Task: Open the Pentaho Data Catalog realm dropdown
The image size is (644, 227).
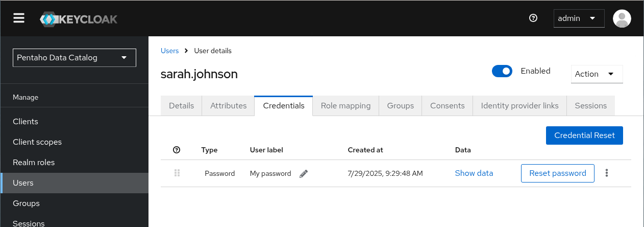Action: point(75,58)
